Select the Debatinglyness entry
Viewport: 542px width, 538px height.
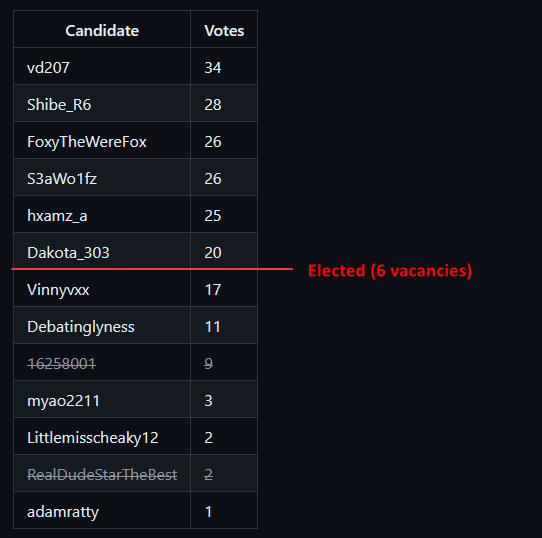(x=81, y=327)
